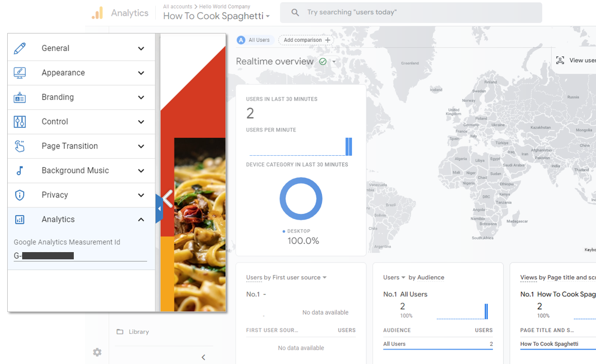
Task: Click the Page Transition hand icon
Action: tap(20, 146)
